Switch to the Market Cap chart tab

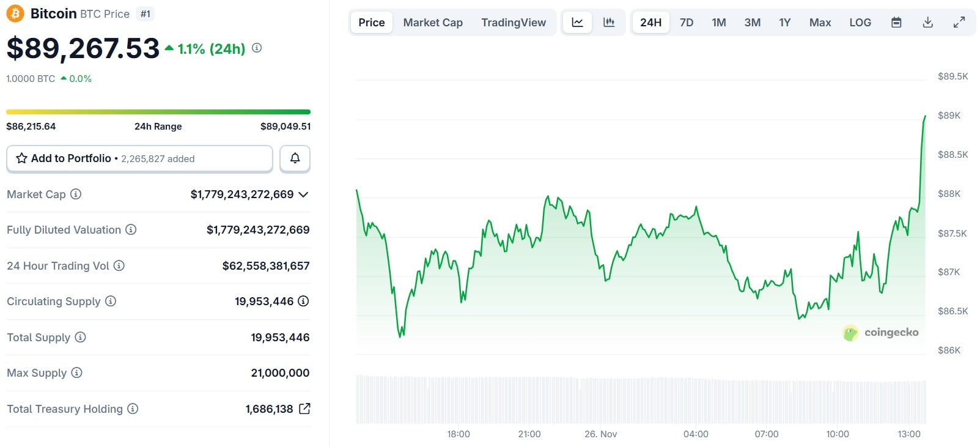pos(433,23)
